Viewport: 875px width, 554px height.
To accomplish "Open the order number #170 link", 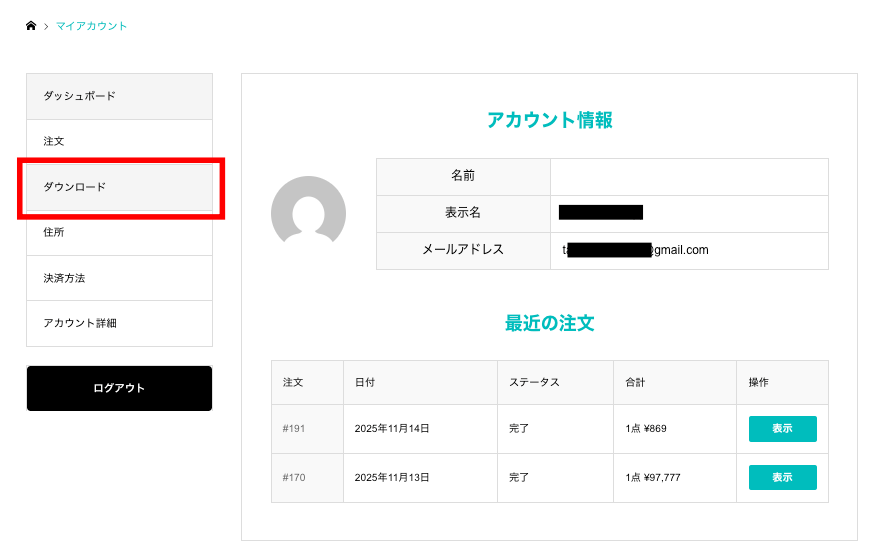I will coord(294,478).
